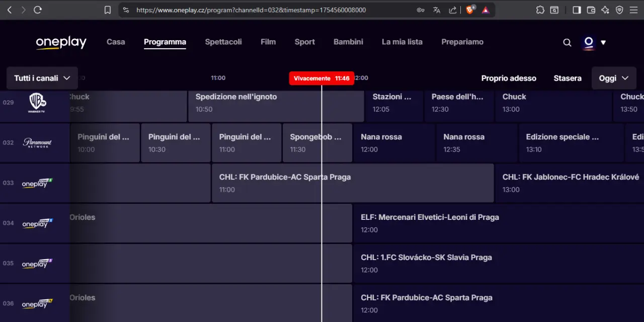Select the Paramount Network channel logo
The height and width of the screenshot is (322, 644).
click(37, 143)
